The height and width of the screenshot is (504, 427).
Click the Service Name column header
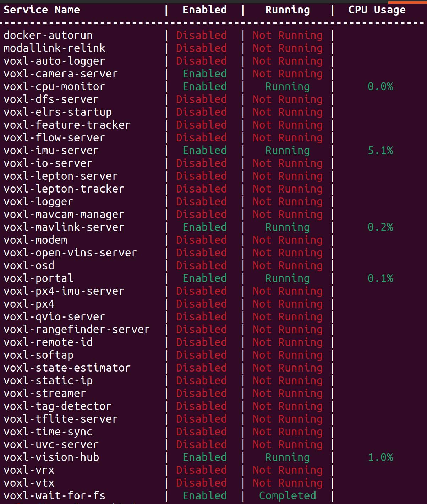click(42, 10)
